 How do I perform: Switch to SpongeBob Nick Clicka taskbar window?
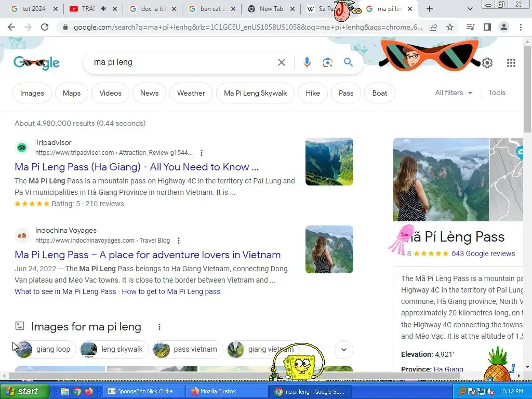coord(143,391)
